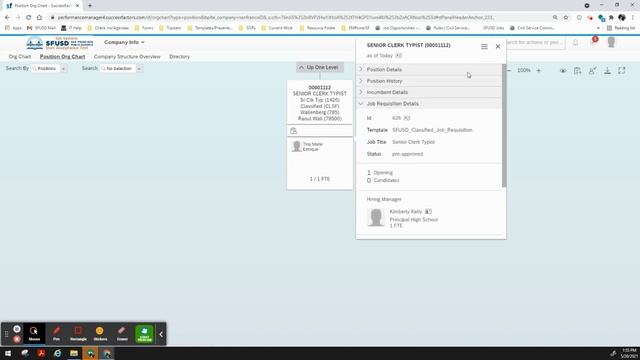This screenshot has width=640, height=360.
Task: Zoom in the org chart with plus
Action: click(539, 71)
